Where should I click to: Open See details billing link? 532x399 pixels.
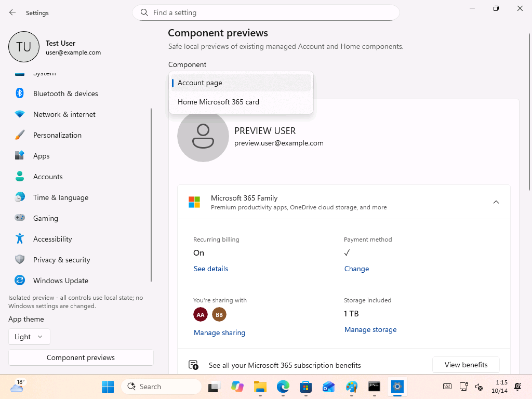coord(211,269)
